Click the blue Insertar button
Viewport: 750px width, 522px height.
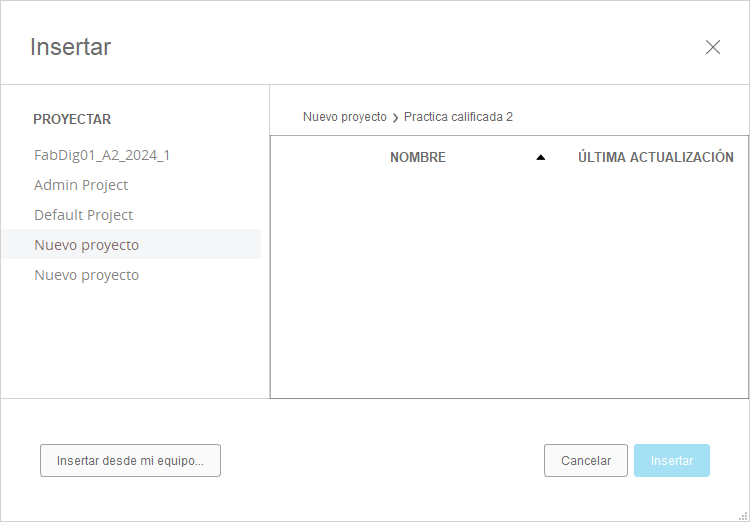click(x=672, y=460)
